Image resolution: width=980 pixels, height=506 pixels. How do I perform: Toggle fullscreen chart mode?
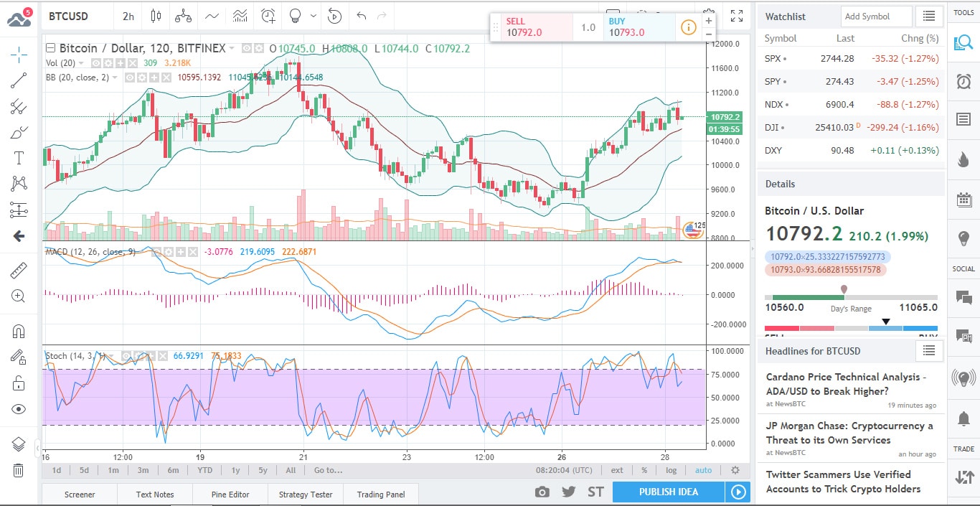pos(736,15)
